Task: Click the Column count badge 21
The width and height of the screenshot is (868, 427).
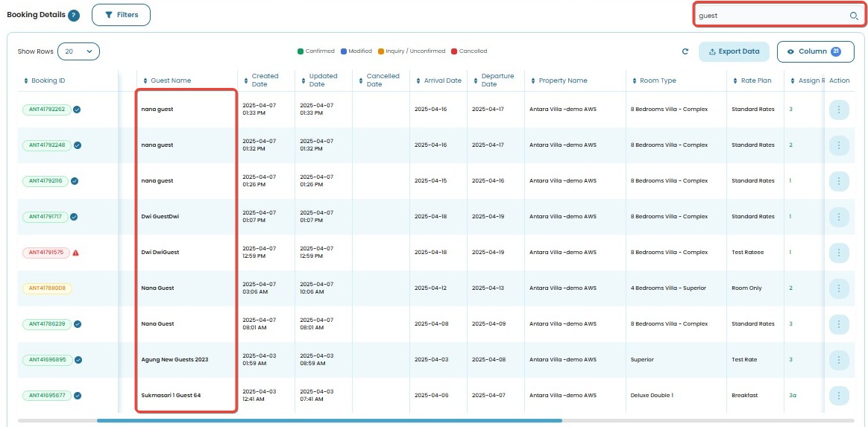Action: click(x=836, y=51)
